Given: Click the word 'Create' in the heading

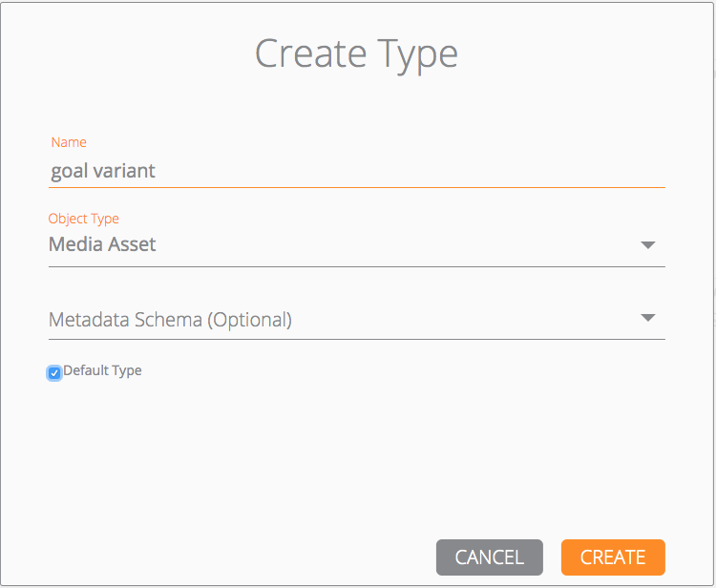Looking at the screenshot, I should pyautogui.click(x=308, y=53).
